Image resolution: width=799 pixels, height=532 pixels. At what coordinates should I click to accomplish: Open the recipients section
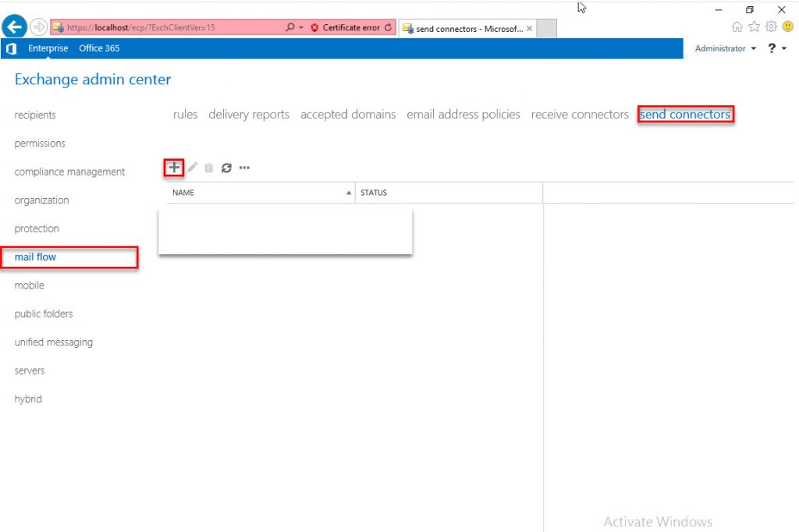pos(35,115)
